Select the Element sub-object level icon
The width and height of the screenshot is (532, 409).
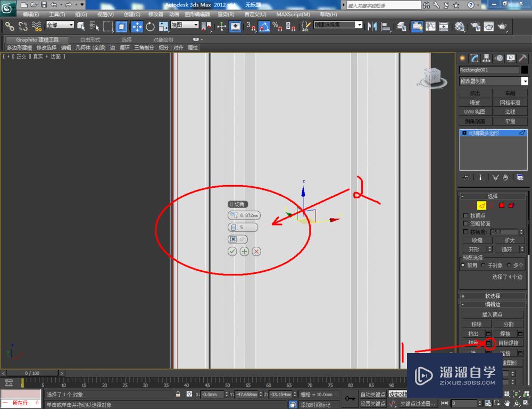pos(512,205)
